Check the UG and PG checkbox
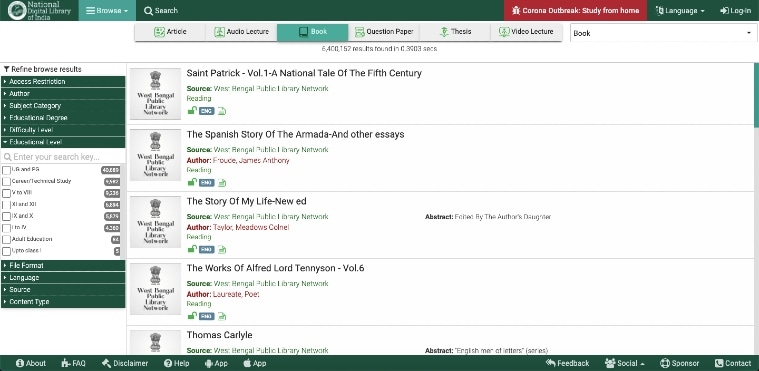Viewport: 759px width, 371px height. [6, 170]
